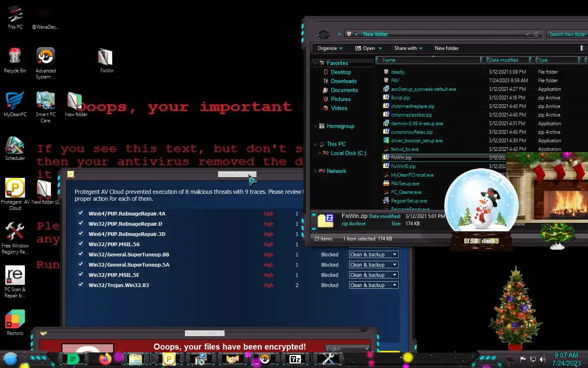Open the handshake taskbar icon

pyautogui.click(x=233, y=359)
